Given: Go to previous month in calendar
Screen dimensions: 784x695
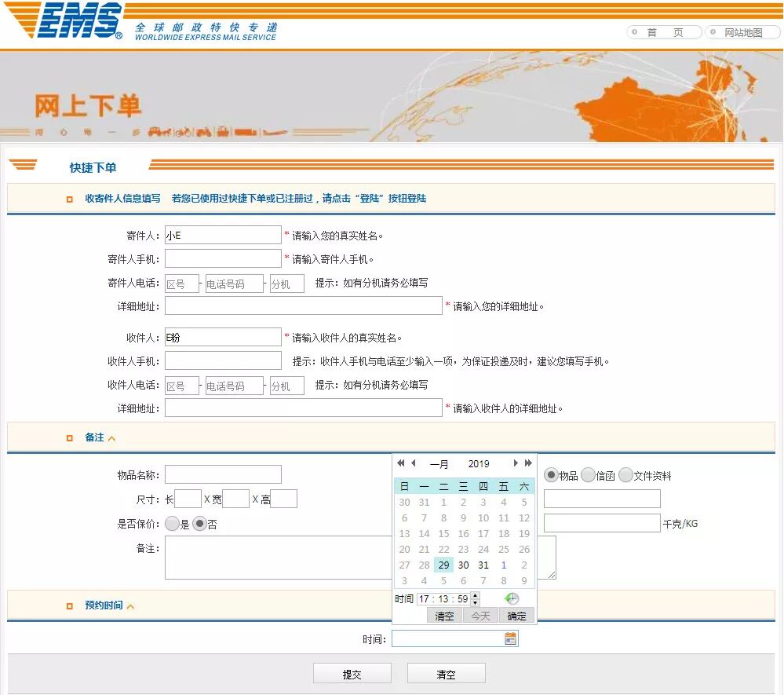Looking at the screenshot, I should coord(414,463).
